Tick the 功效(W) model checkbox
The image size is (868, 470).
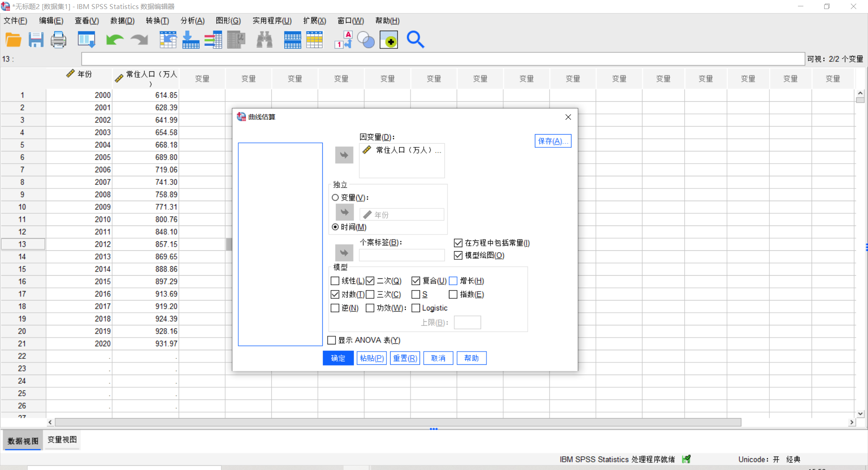pyautogui.click(x=370, y=308)
